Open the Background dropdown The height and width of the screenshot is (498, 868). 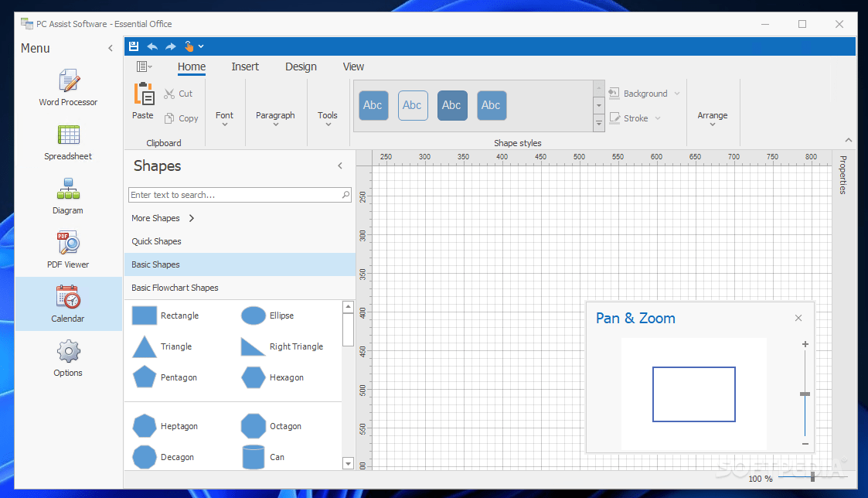[645, 93]
